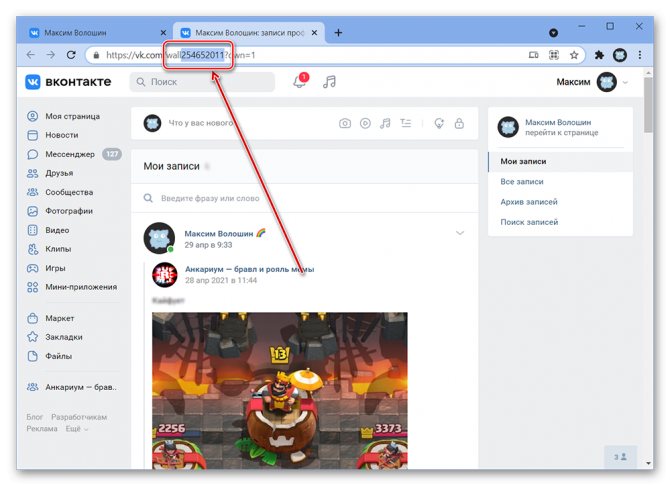
Task: Open Сообщества in sidebar
Action: click(60, 192)
